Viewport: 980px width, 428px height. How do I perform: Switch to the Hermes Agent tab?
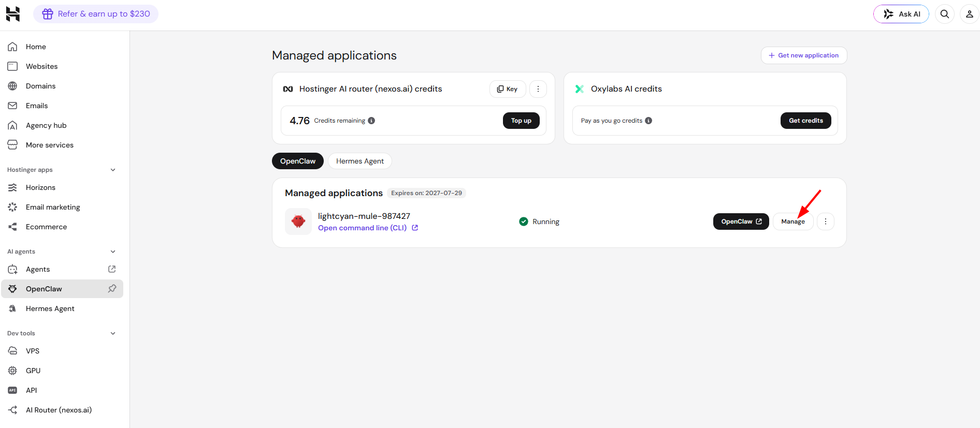pyautogui.click(x=360, y=161)
